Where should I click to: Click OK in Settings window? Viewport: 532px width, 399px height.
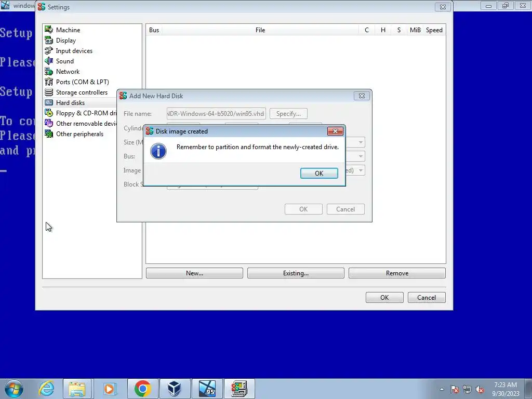point(384,298)
